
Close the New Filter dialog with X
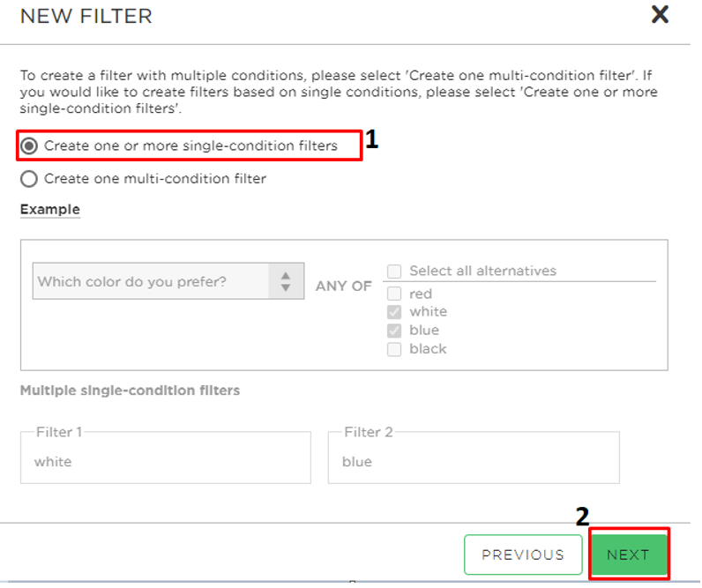pos(660,15)
